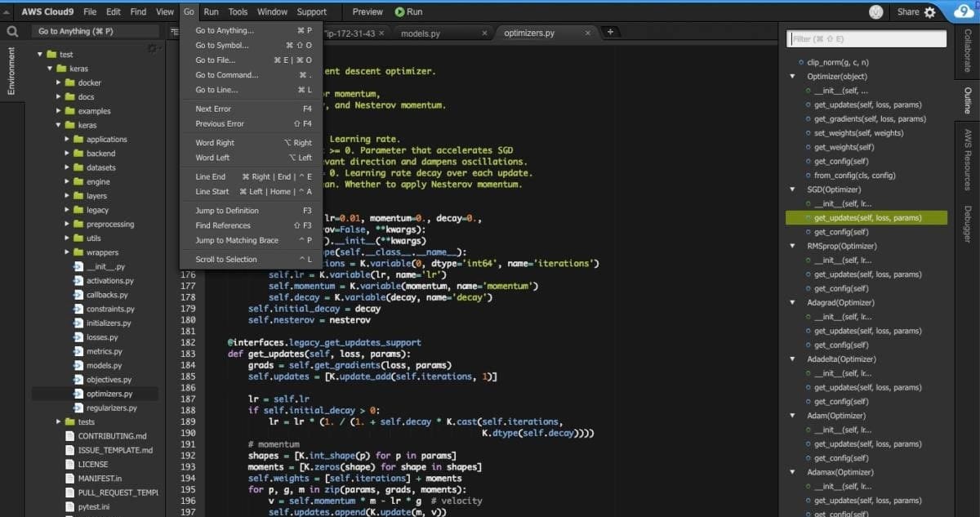Click the collapse arrow at the menu bar's start
Viewport: 980px width, 517px height.
point(8,11)
